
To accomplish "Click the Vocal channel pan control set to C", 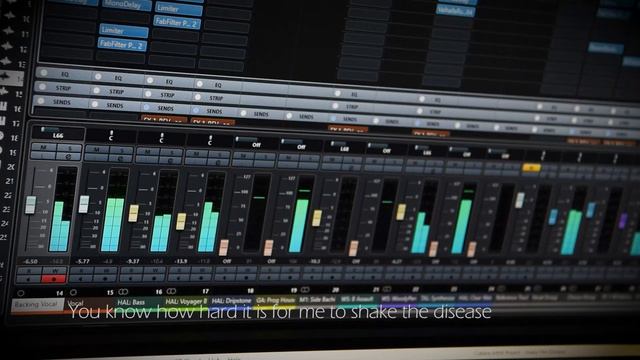I will (x=111, y=136).
